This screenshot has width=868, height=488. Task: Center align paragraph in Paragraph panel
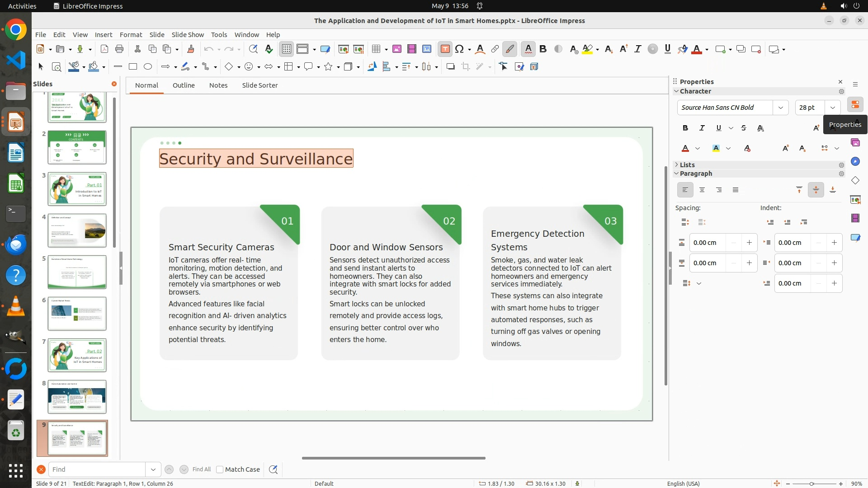coord(702,190)
